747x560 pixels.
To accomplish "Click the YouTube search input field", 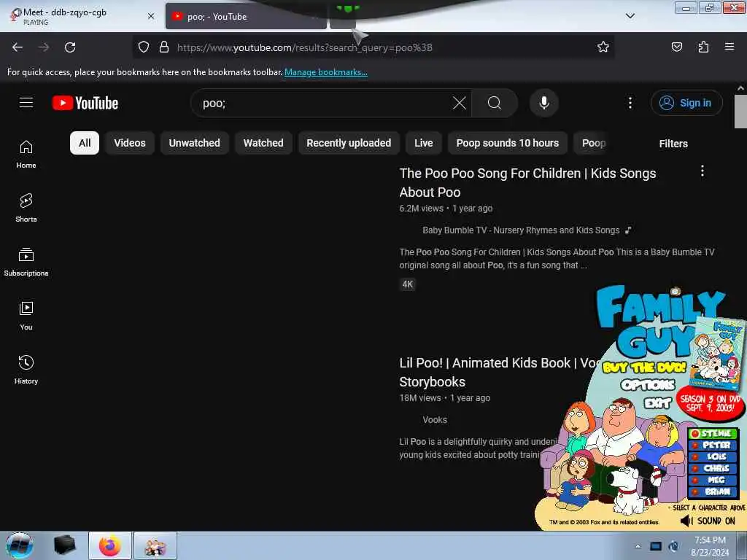I will pos(324,103).
